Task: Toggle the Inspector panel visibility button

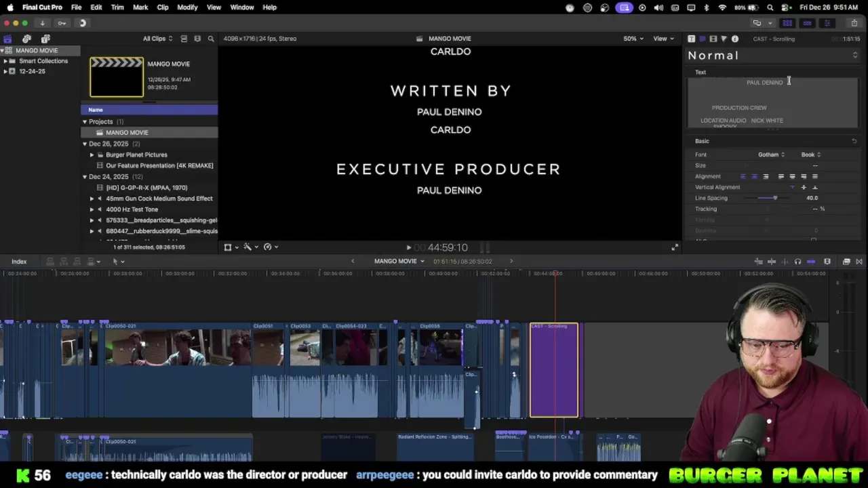Action: [827, 23]
